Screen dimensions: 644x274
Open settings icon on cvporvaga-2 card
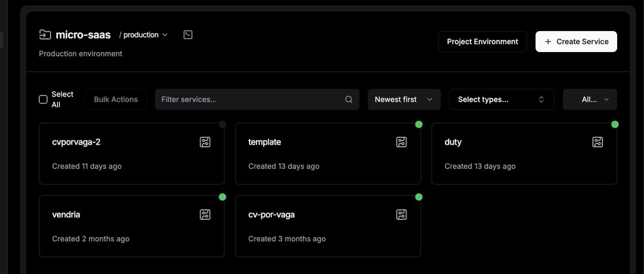pos(205,142)
